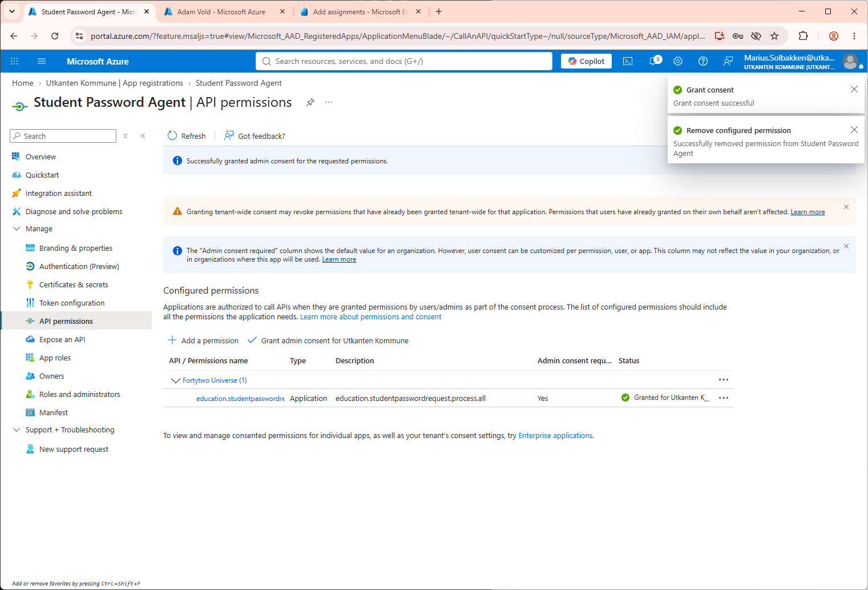View site information icon in address bar
868x590 pixels.
79,36
